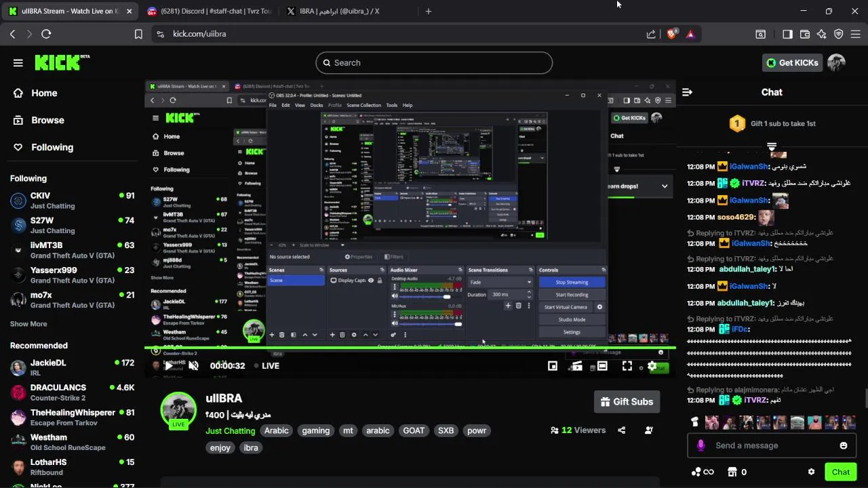The width and height of the screenshot is (868, 488).
Task: Open the Brave Wallet icon
Action: (x=805, y=34)
